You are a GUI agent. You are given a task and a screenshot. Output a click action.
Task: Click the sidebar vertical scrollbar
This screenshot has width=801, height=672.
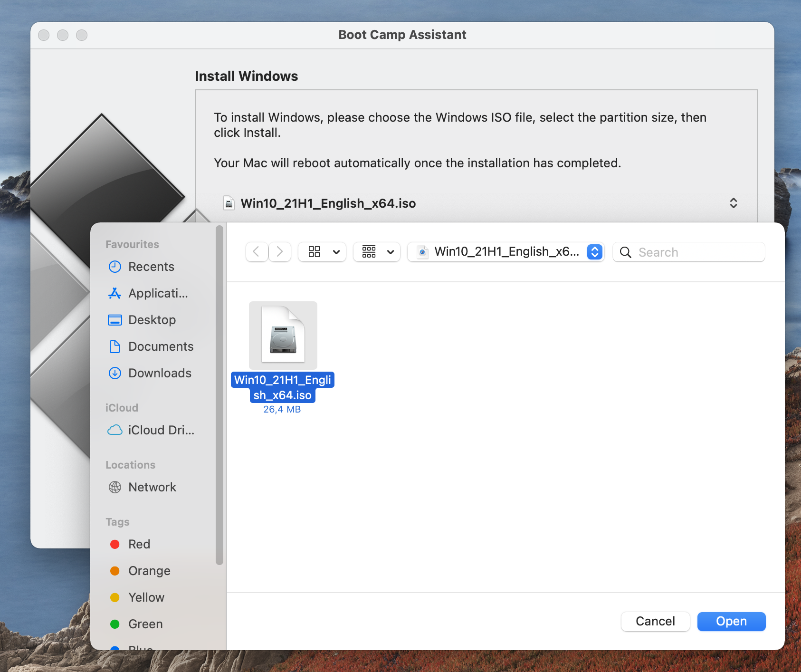tap(219, 394)
